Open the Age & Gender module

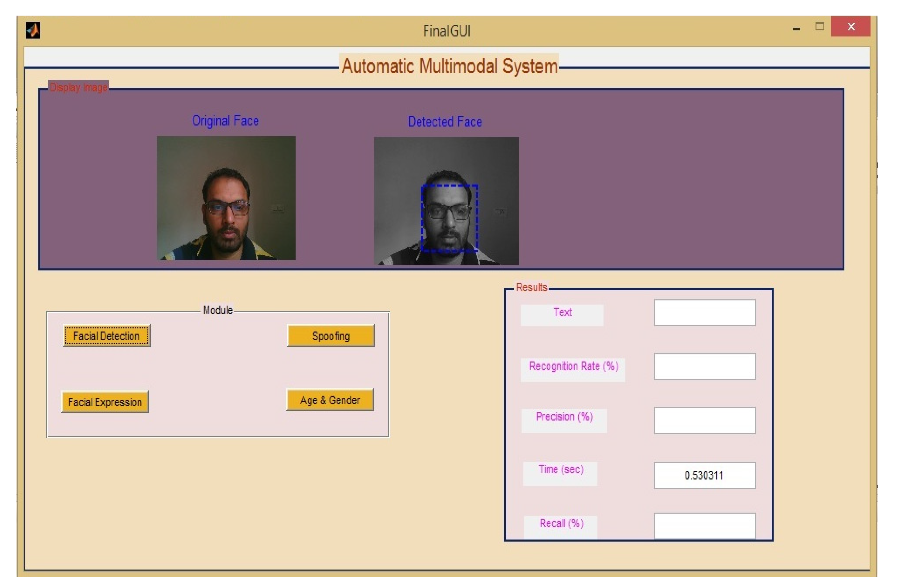[x=330, y=400]
